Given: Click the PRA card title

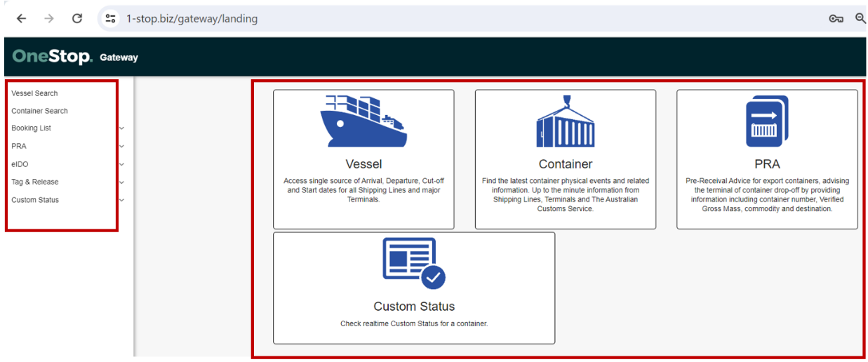Looking at the screenshot, I should [767, 164].
